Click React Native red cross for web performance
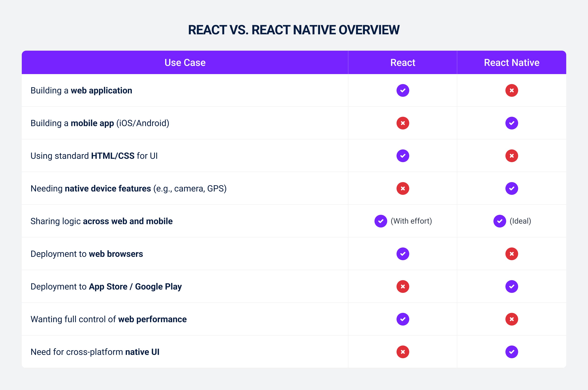Viewport: 588px width, 390px height. tap(512, 319)
